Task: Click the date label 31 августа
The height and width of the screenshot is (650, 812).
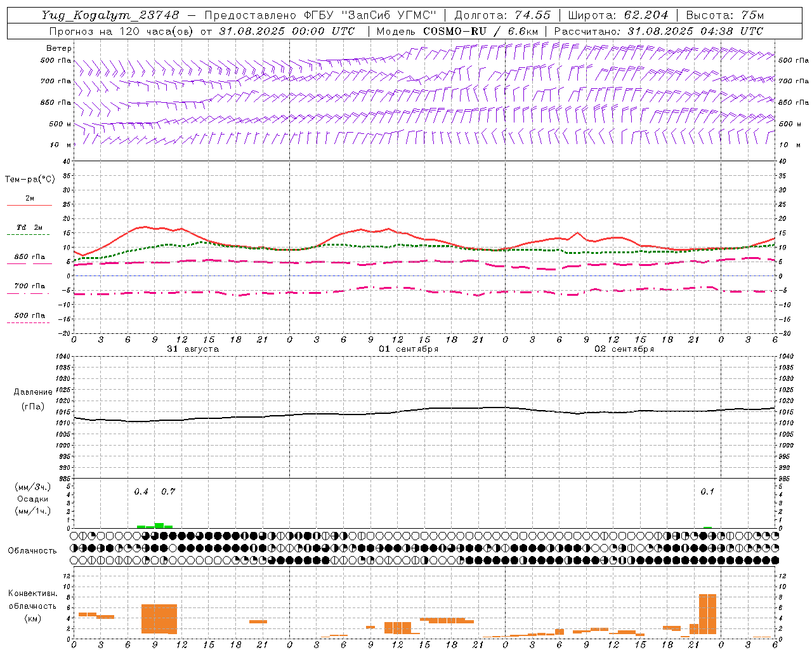Action: coord(193,349)
